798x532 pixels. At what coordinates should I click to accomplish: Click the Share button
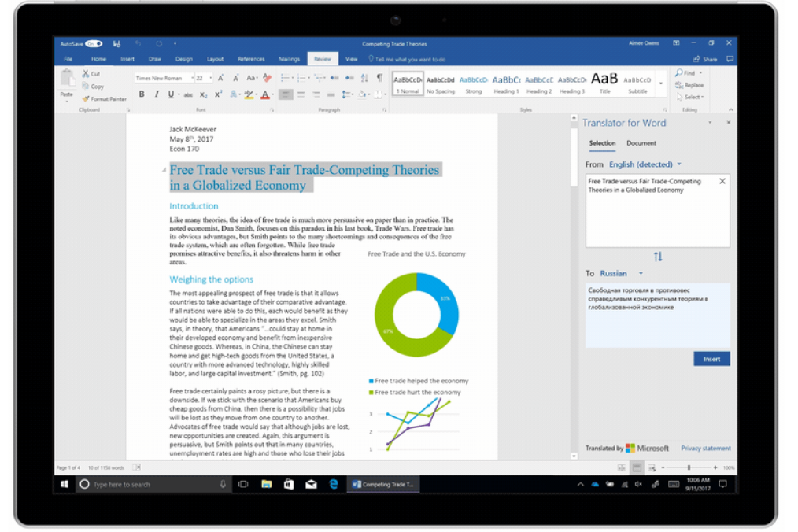pos(705,59)
